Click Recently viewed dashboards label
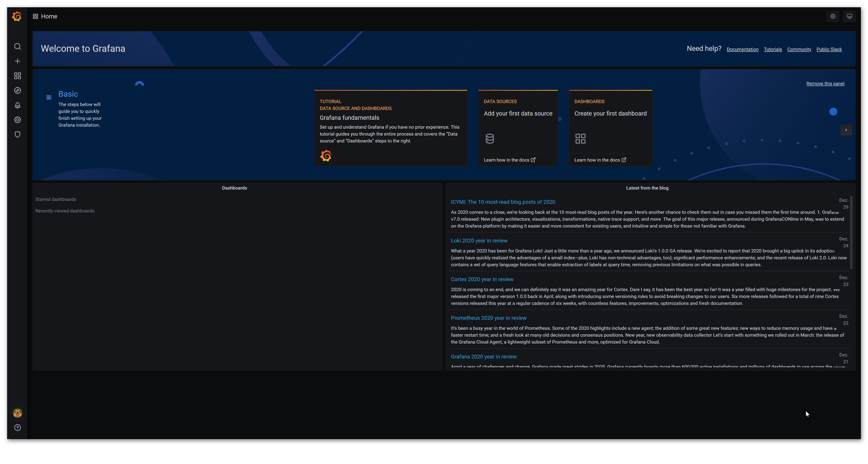This screenshot has width=868, height=464. 65,211
